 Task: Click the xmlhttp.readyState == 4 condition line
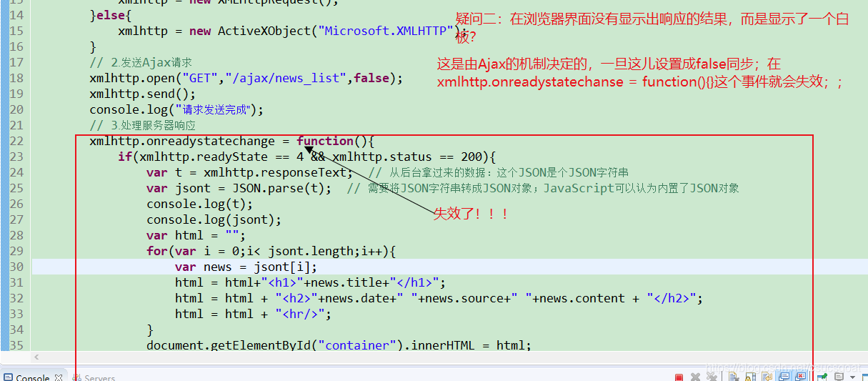306,157
